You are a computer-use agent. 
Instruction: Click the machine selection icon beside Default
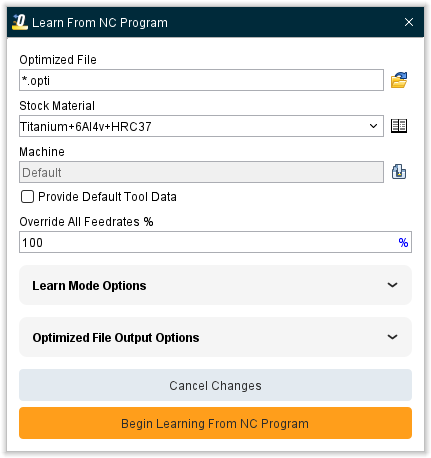tap(399, 172)
